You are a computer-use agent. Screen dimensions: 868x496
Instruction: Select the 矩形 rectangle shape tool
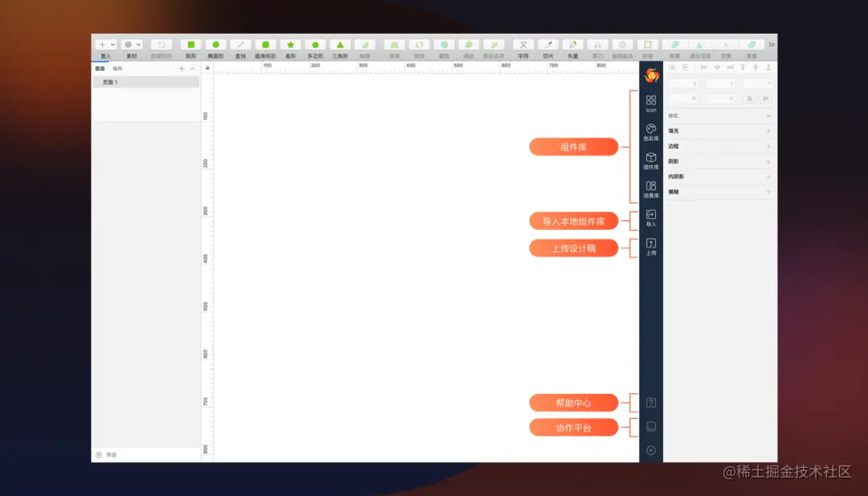pos(191,45)
